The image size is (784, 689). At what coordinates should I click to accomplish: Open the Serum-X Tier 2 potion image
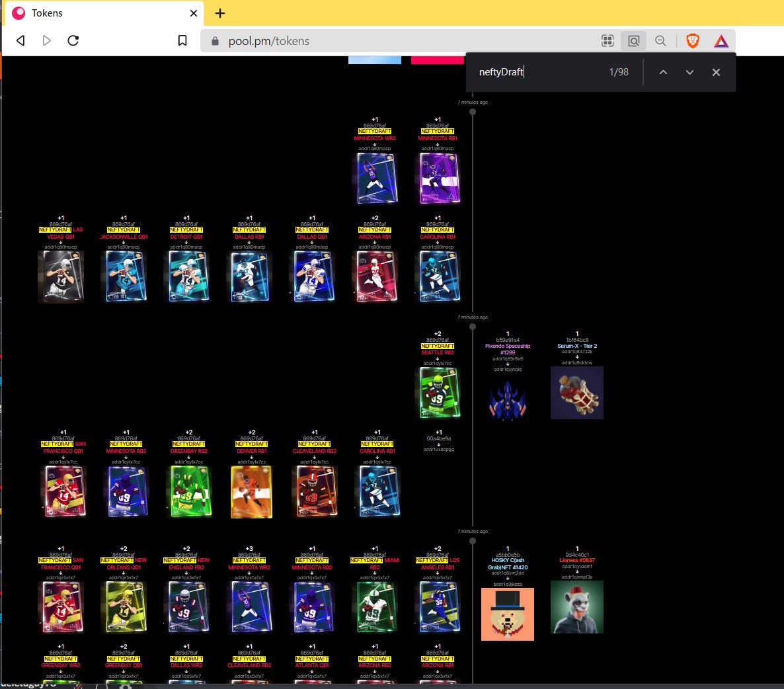pyautogui.click(x=577, y=393)
